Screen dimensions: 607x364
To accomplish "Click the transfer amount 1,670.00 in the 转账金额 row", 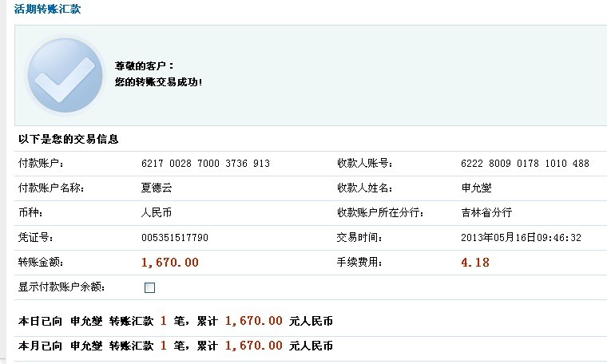I will (x=169, y=263).
